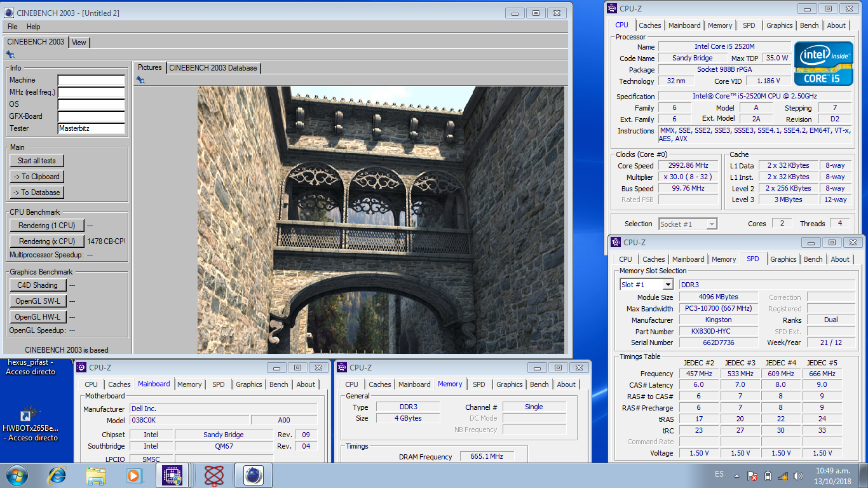The image size is (868, 488).
Task: Open Bench tab in the top CPU-Z window
Action: 810,25
